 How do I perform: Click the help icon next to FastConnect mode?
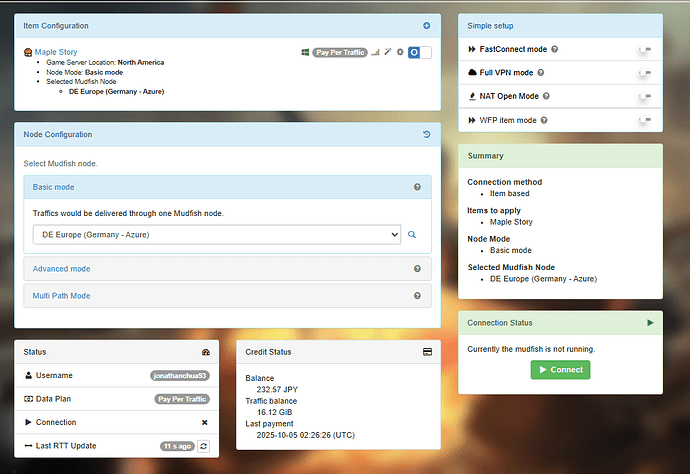click(555, 49)
